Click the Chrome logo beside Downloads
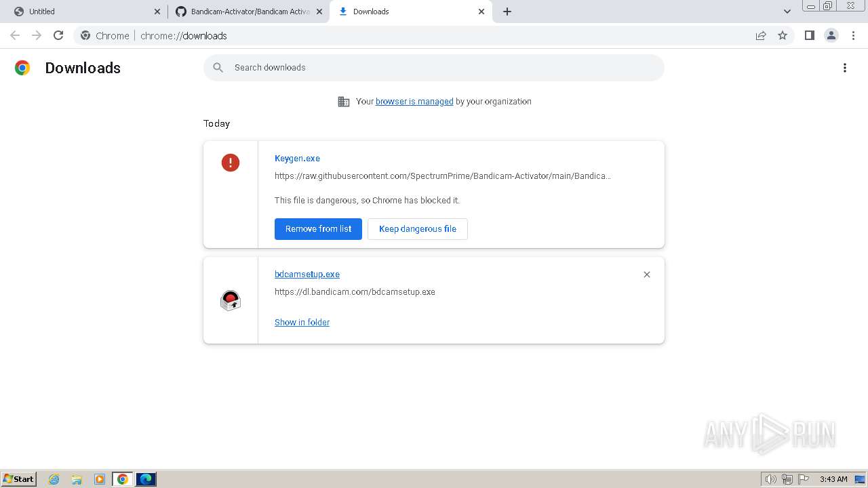868x488 pixels. 22,68
